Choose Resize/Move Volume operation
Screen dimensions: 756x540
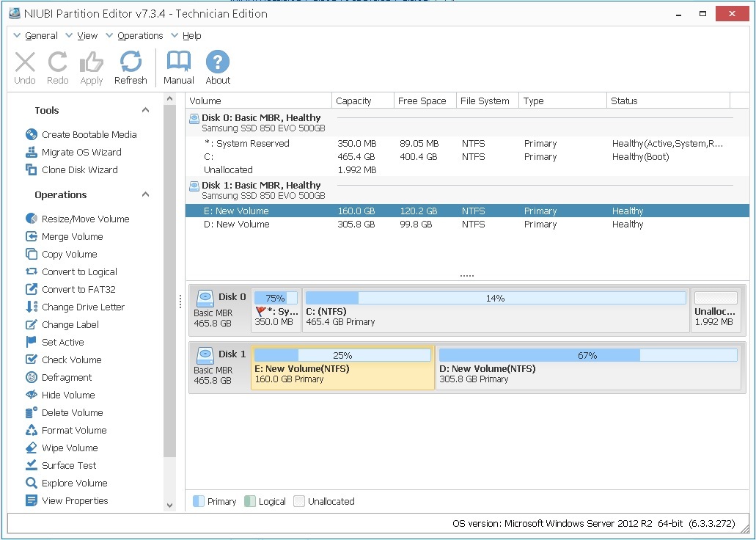85,219
